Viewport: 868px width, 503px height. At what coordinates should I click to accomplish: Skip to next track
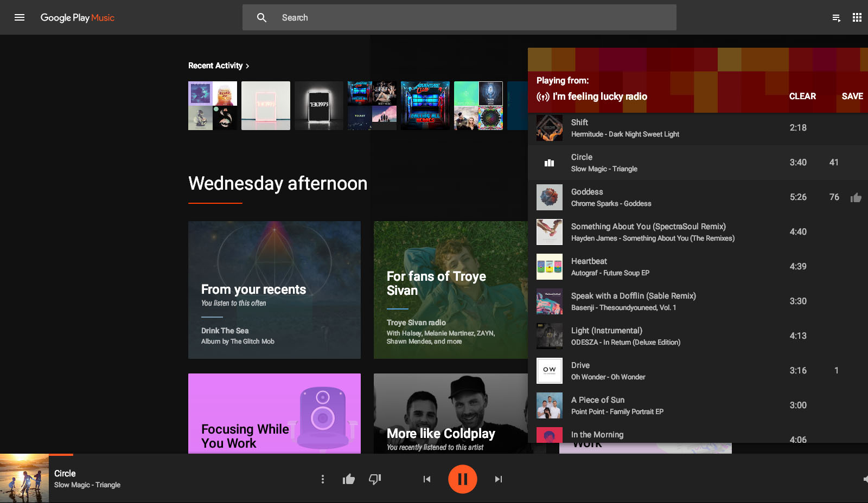pos(499,479)
